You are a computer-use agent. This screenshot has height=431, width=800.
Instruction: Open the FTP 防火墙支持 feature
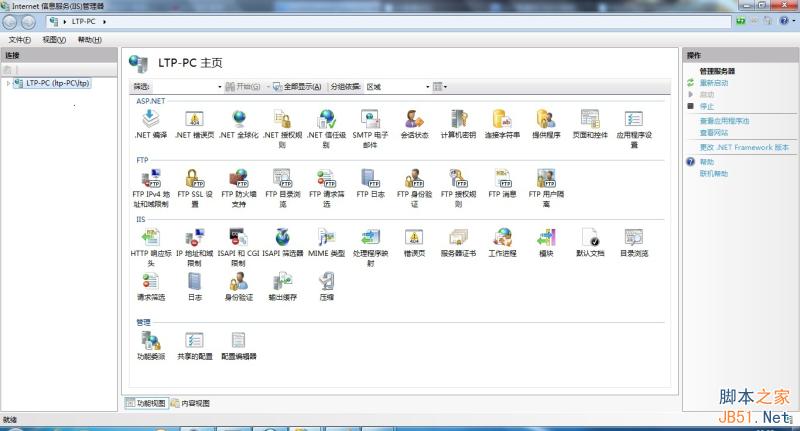pos(238,180)
